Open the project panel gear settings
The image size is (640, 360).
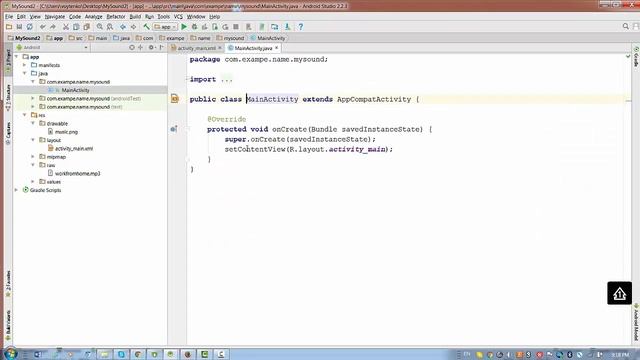151,47
